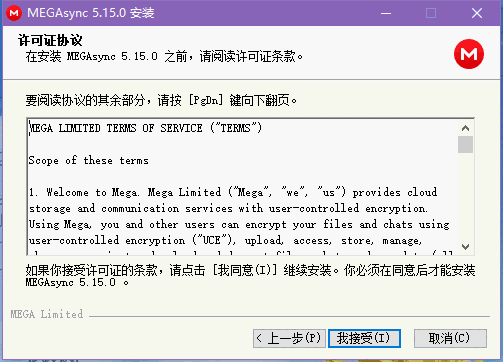The height and width of the screenshot is (362, 503).
Task: Click the "Using Mega, you and other users" line
Action: pos(239,224)
